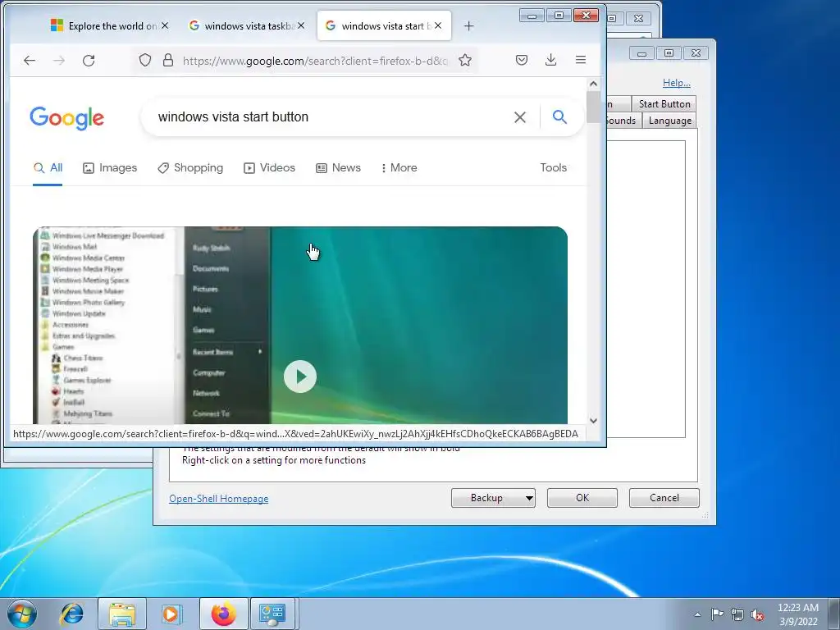The height and width of the screenshot is (630, 840).
Task: Switch to Videos search results
Action: (x=269, y=167)
